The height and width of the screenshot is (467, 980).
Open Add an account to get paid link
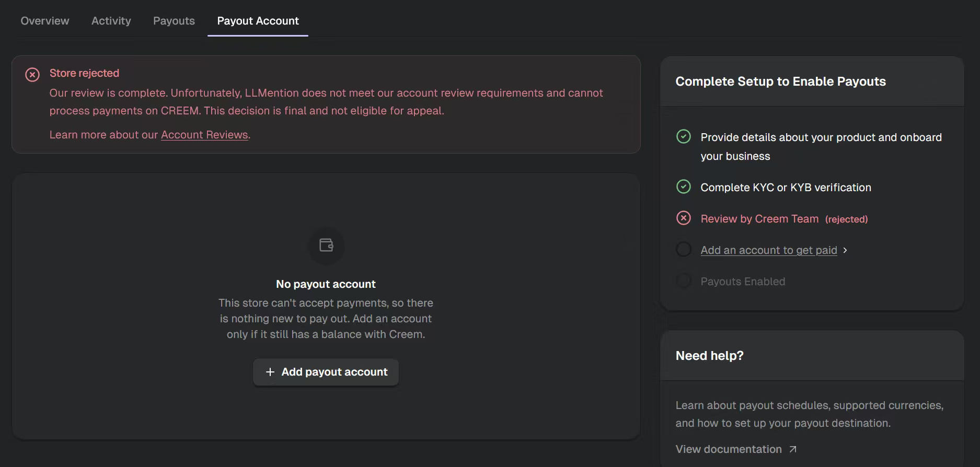point(769,250)
